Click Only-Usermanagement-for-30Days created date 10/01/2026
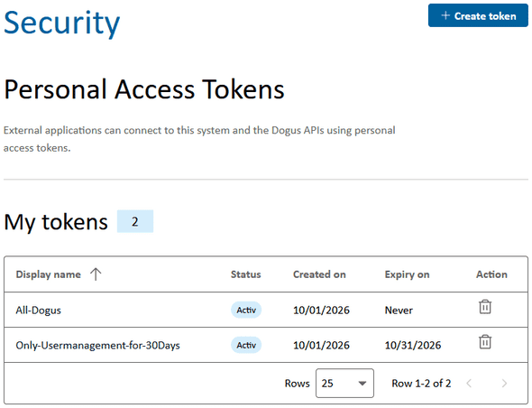 point(321,346)
